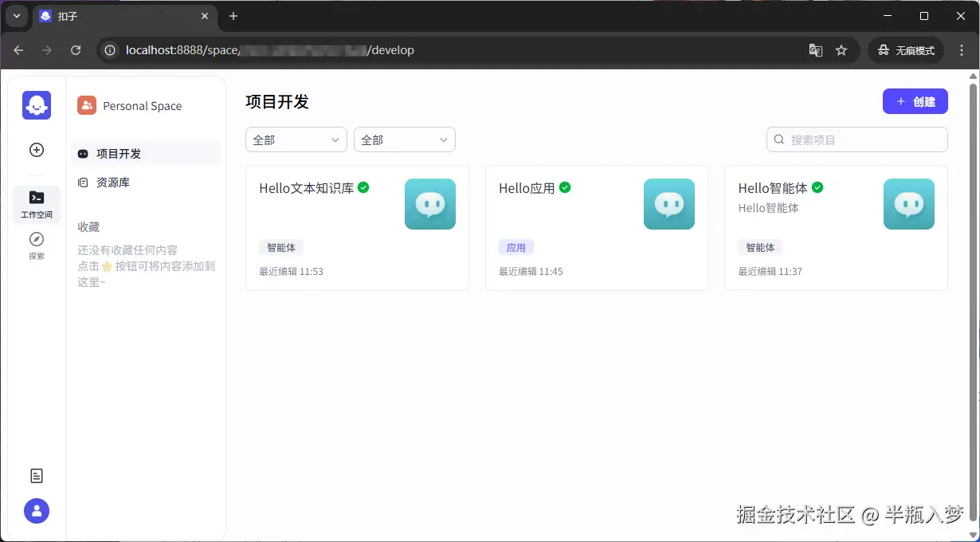Click the translate icon in address bar
980x542 pixels.
[x=815, y=49]
